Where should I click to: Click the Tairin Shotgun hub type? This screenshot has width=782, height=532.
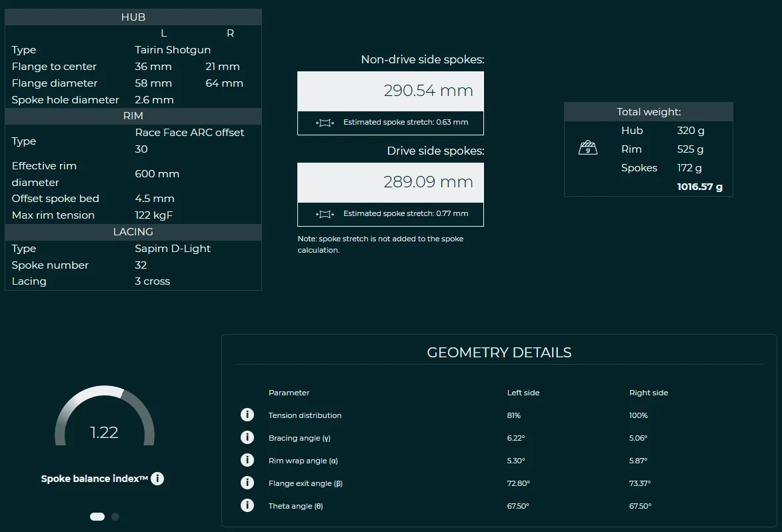173,50
